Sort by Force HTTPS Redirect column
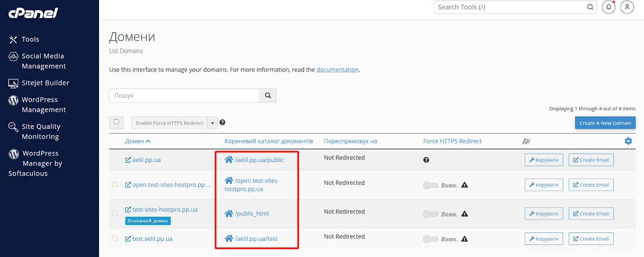 click(452, 141)
